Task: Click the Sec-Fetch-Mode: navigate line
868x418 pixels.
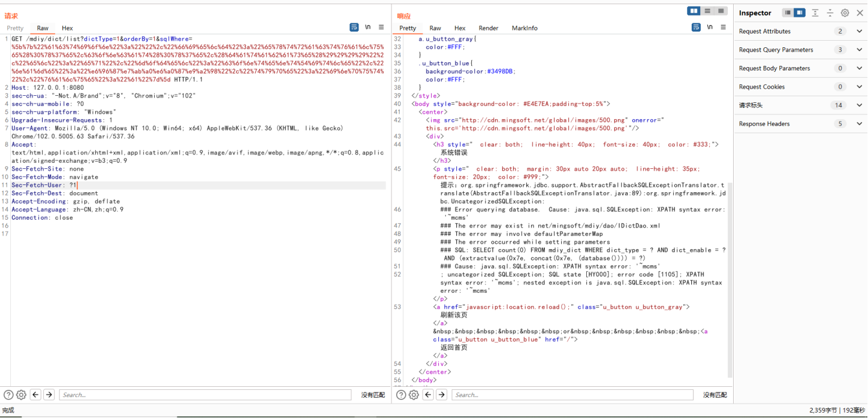Action: (x=55, y=177)
